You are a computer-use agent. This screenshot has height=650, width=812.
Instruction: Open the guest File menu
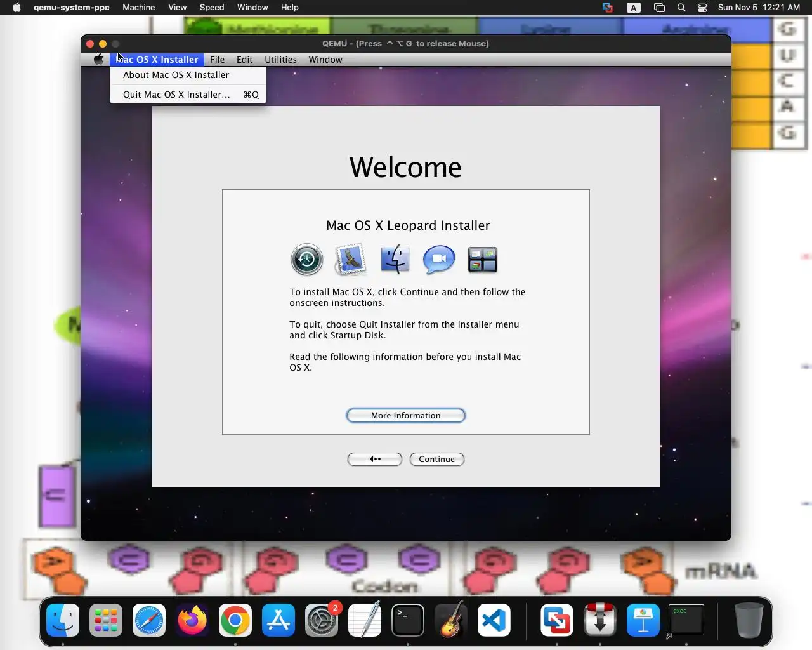217,60
